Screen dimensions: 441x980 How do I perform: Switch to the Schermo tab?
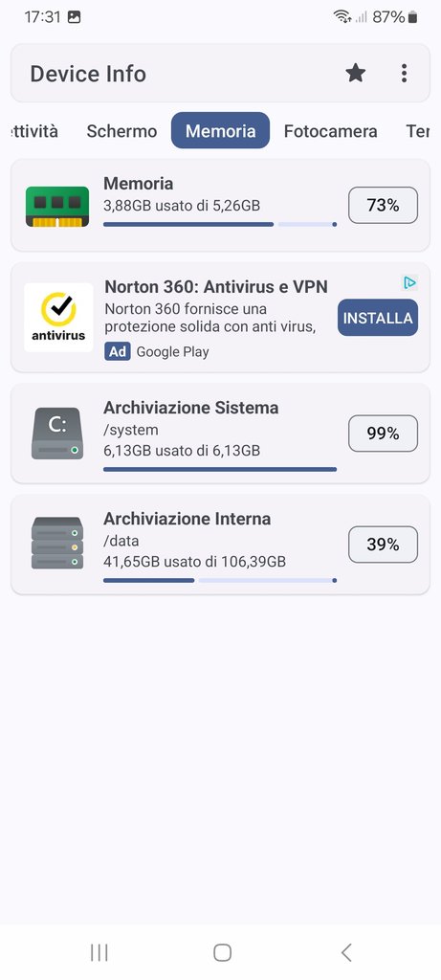tap(121, 131)
